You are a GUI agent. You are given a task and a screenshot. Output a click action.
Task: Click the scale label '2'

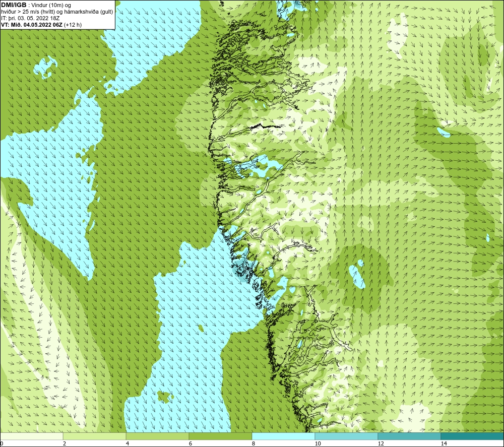pyautogui.click(x=65, y=443)
